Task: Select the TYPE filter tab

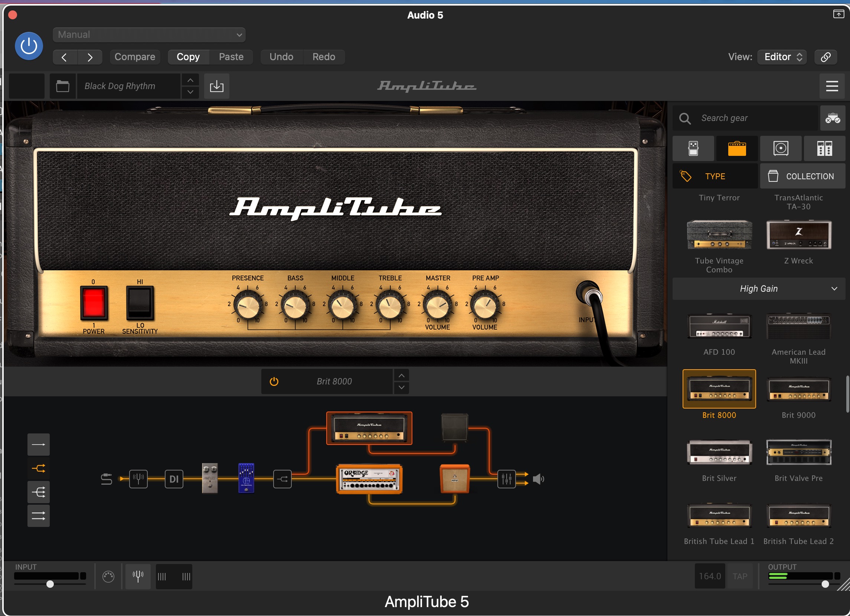Action: pyautogui.click(x=715, y=176)
